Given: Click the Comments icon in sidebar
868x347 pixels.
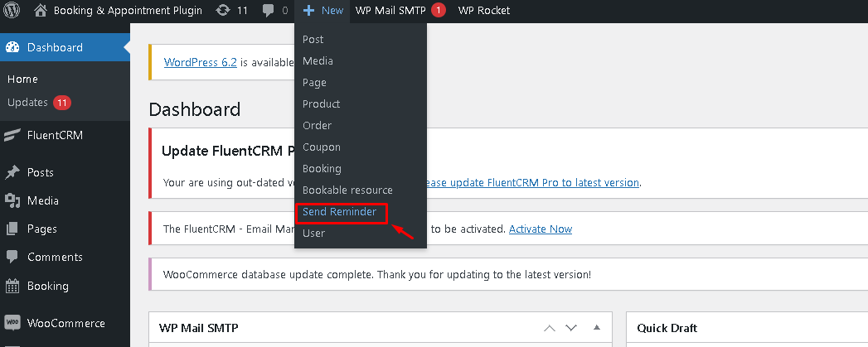Looking at the screenshot, I should [12, 258].
